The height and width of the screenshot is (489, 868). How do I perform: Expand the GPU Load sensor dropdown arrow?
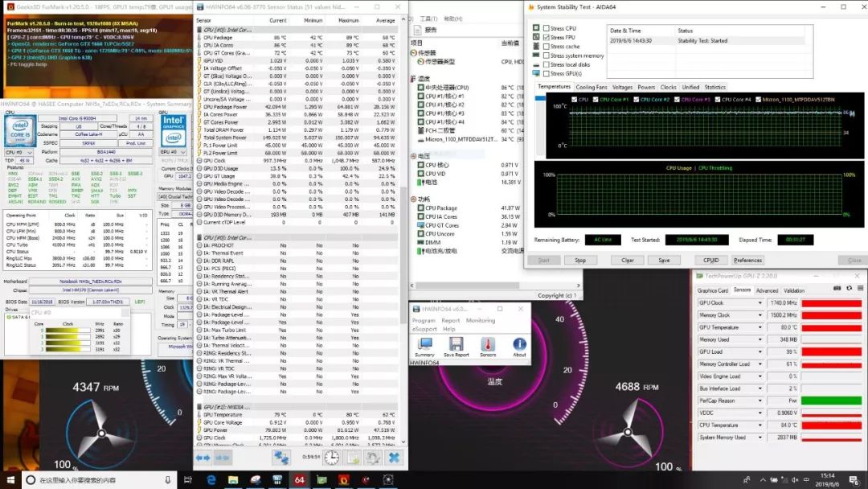pyautogui.click(x=760, y=351)
